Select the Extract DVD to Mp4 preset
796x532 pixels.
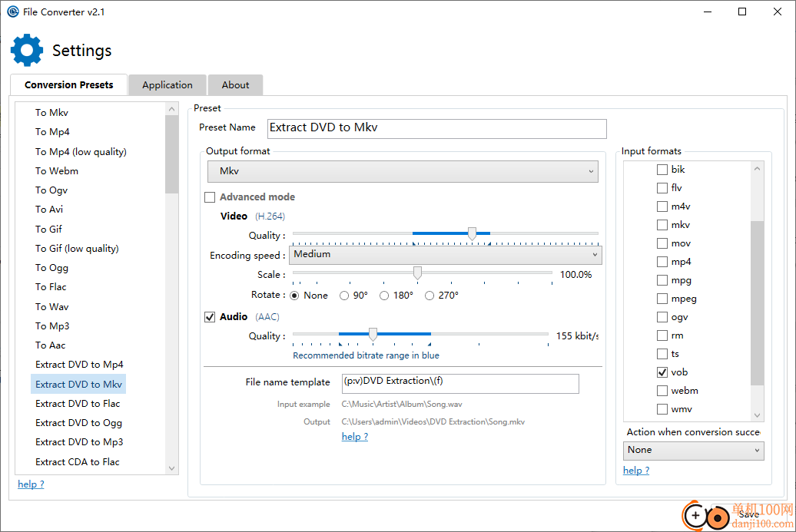click(79, 365)
